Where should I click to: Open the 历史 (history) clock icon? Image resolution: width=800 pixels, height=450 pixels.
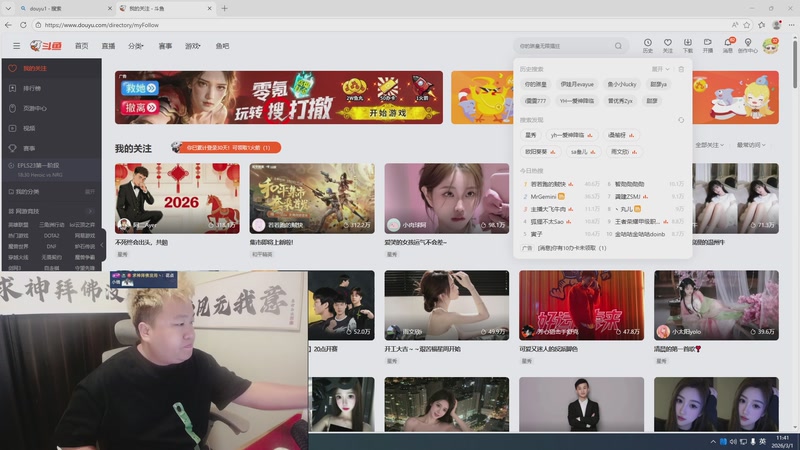647,45
